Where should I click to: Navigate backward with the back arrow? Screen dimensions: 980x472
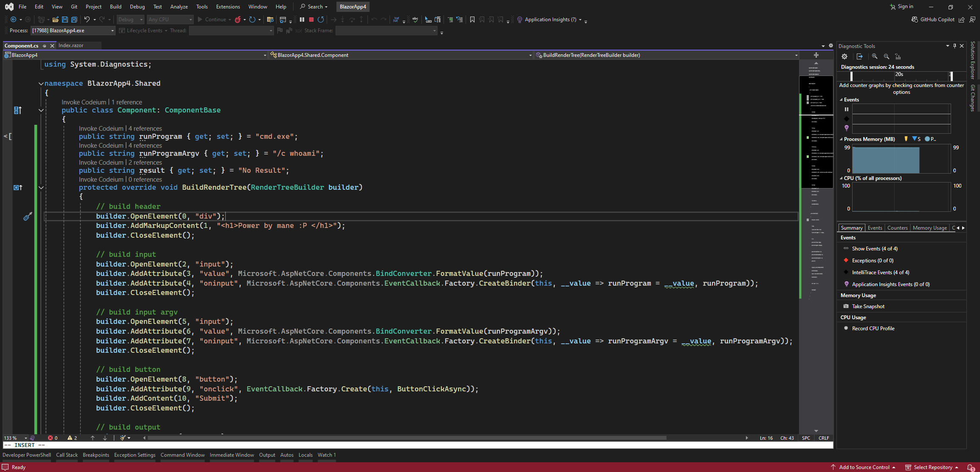[13, 20]
